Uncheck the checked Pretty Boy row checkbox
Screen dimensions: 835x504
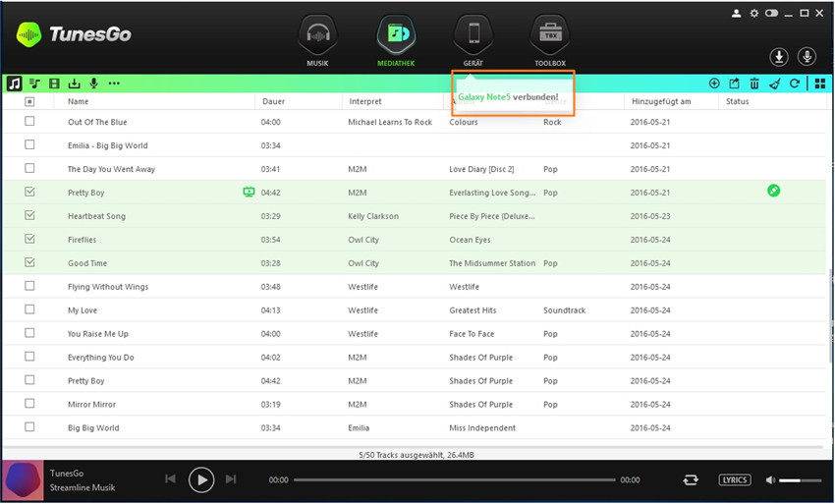pos(29,192)
